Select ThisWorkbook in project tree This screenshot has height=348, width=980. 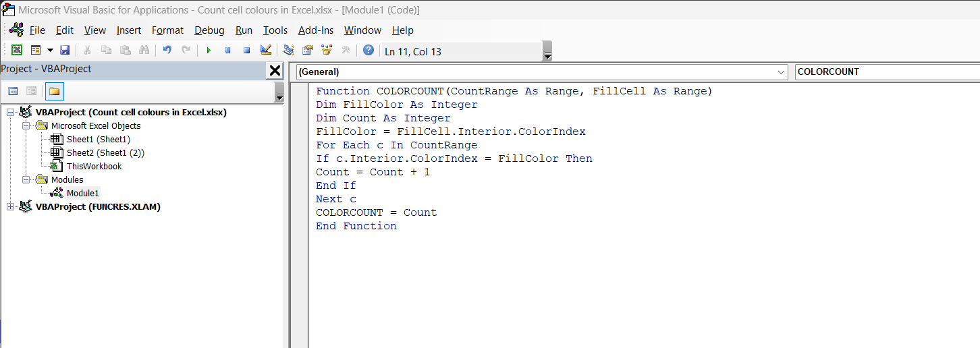click(x=94, y=166)
